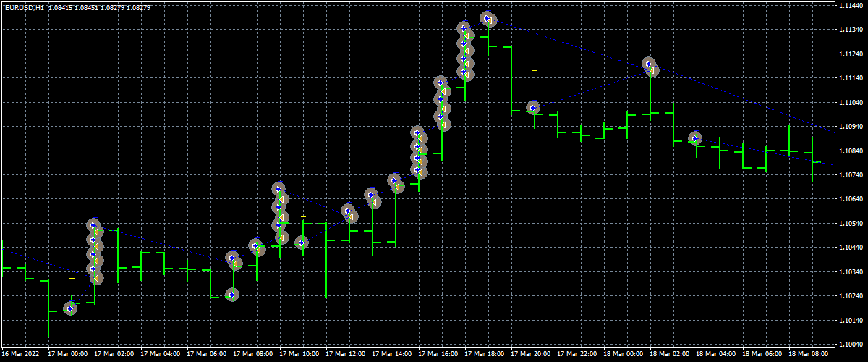This screenshot has width=868, height=362.
Task: Select the lowest trade marker near 1.10190
Action: point(70,308)
